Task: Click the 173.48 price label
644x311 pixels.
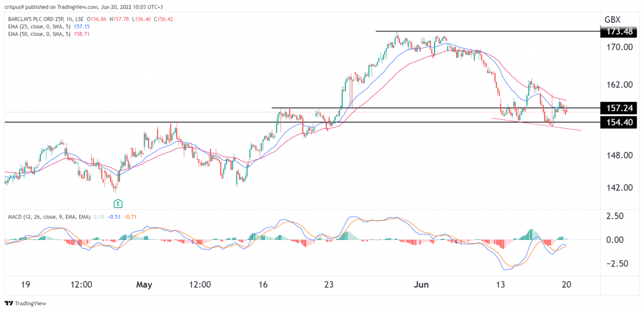Action: (619, 31)
